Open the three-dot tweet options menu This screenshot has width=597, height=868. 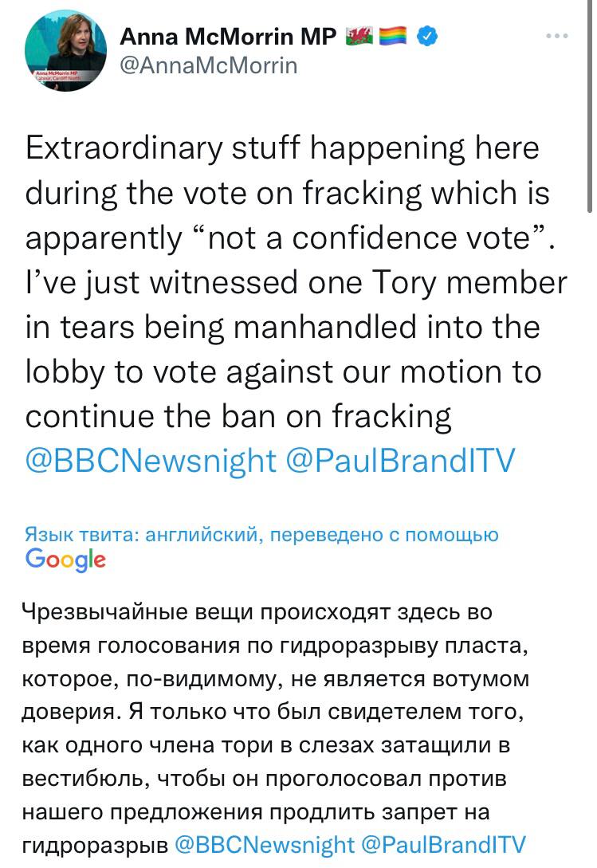click(x=556, y=36)
